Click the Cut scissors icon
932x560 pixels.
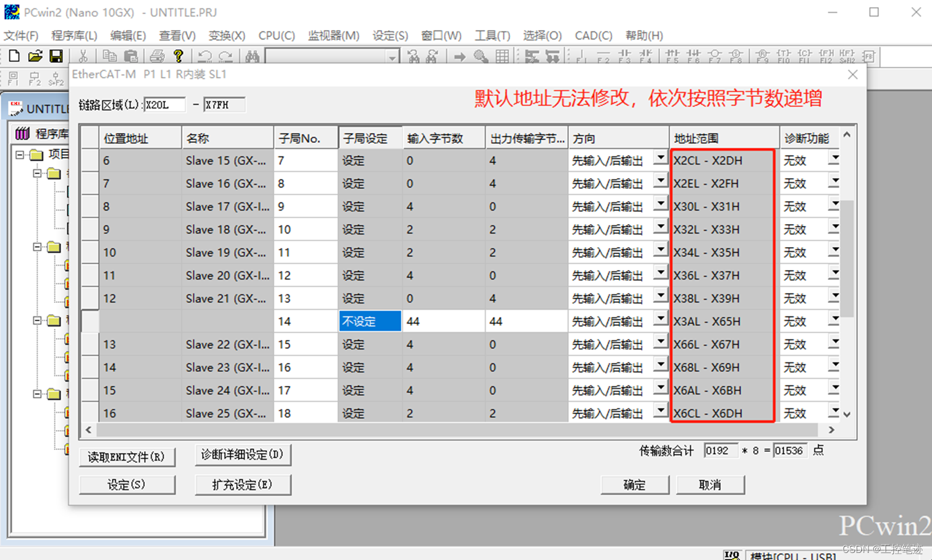pyautogui.click(x=83, y=56)
